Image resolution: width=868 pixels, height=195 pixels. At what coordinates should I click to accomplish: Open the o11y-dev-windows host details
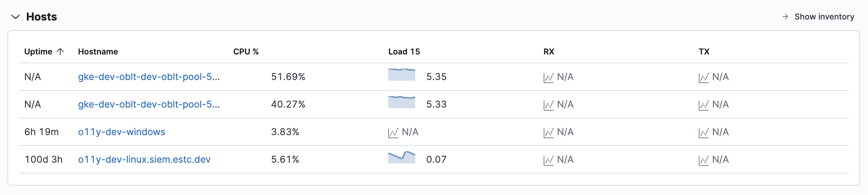point(121,132)
